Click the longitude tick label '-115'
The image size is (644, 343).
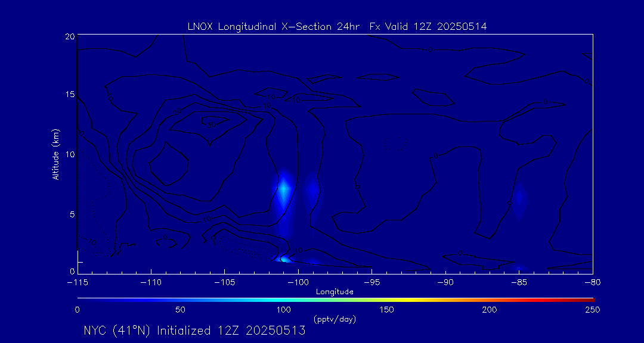[78, 283]
